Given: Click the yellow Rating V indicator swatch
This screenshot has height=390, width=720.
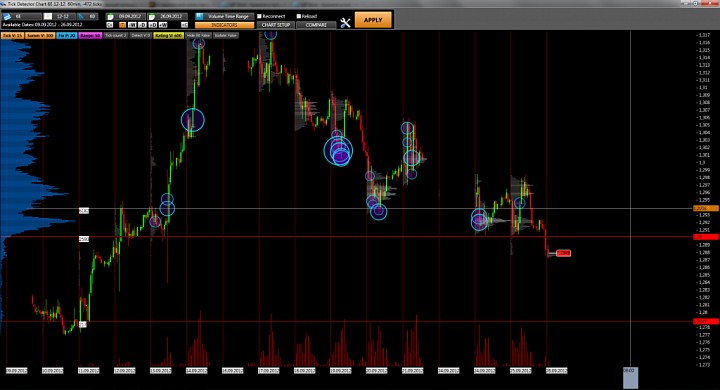Looking at the screenshot, I should (168, 35).
